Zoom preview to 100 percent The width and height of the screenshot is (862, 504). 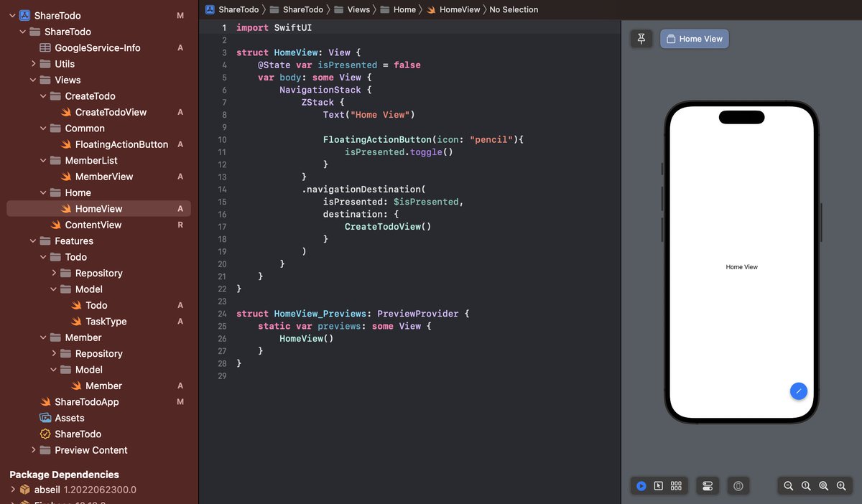point(806,486)
